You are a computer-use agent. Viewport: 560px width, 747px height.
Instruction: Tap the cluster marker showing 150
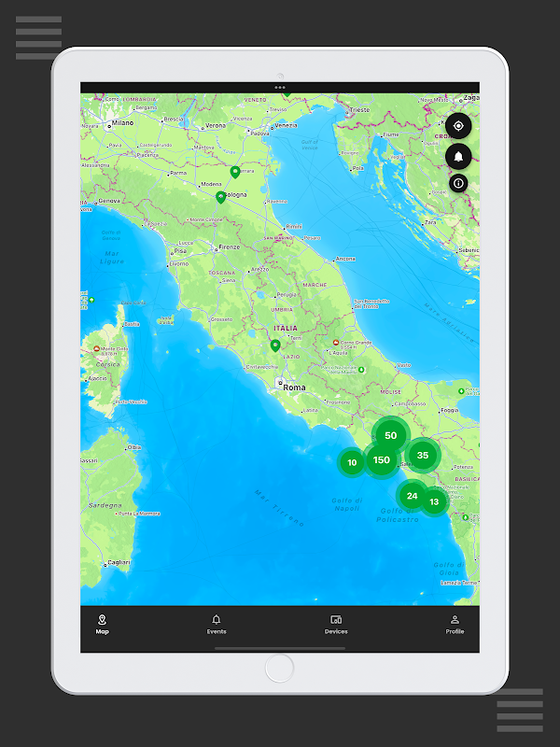382,459
